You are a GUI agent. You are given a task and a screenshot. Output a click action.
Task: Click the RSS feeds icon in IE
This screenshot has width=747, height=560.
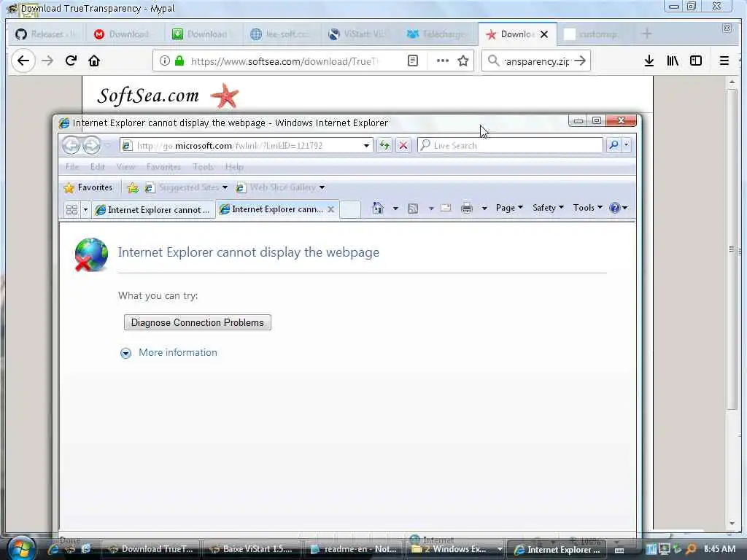point(413,208)
